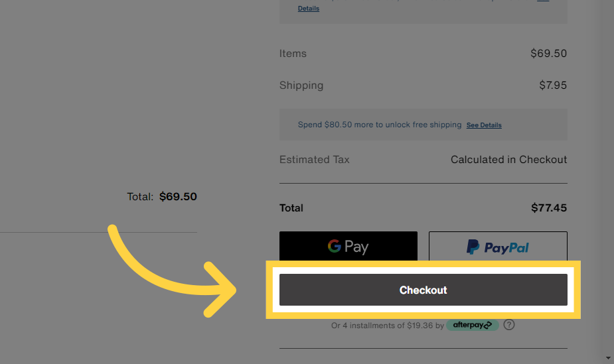The width and height of the screenshot is (614, 364).
Task: Click the left-side cart Total: $69.50 text
Action: [x=162, y=197]
